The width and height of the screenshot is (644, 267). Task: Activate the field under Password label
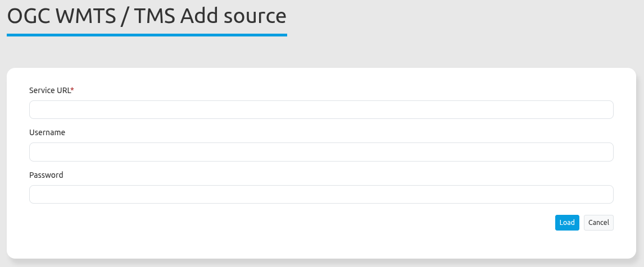(x=321, y=195)
